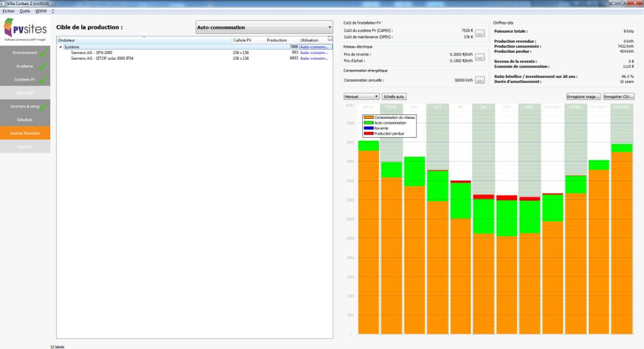Image resolution: width=644 pixels, height=349 pixels.
Task: Open annual consumption edit button
Action: click(x=480, y=80)
